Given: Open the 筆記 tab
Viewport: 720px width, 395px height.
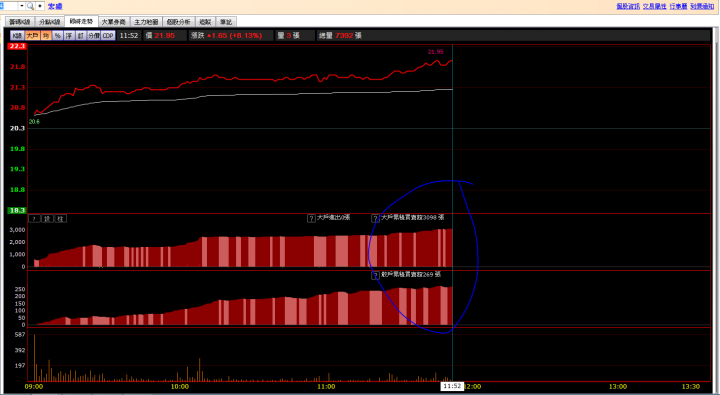Looking at the screenshot, I should coord(225,22).
